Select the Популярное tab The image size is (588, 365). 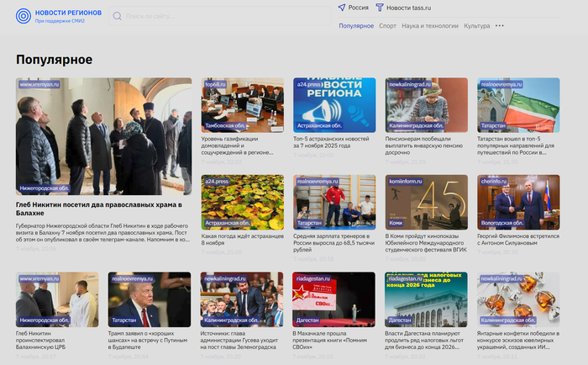(356, 26)
